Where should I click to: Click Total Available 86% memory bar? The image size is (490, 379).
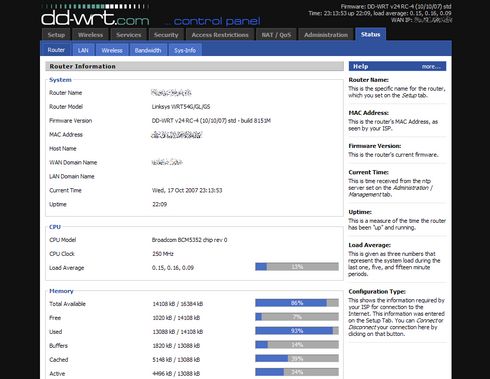pos(297,303)
